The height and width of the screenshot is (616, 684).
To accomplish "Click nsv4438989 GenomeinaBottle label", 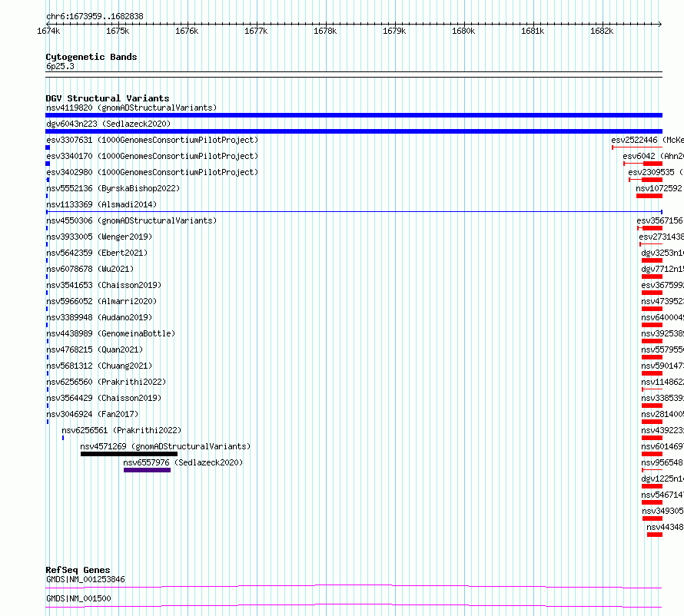I will point(111,333).
